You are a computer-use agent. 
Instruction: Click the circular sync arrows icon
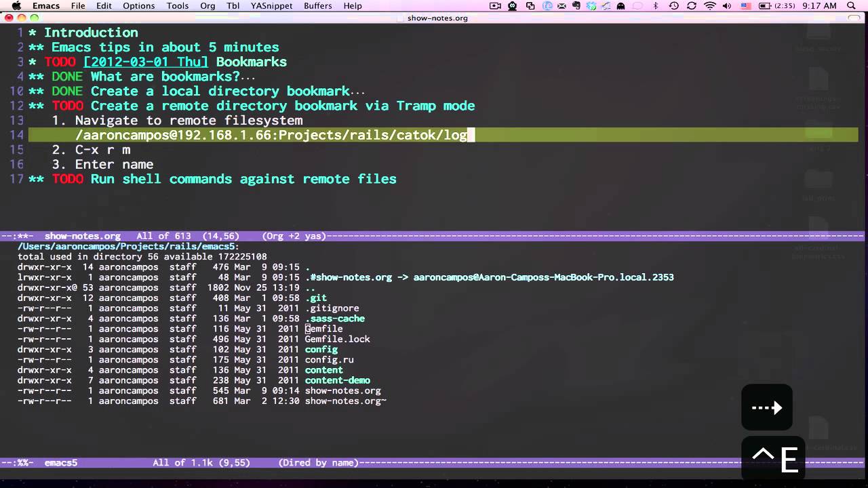point(692,5)
